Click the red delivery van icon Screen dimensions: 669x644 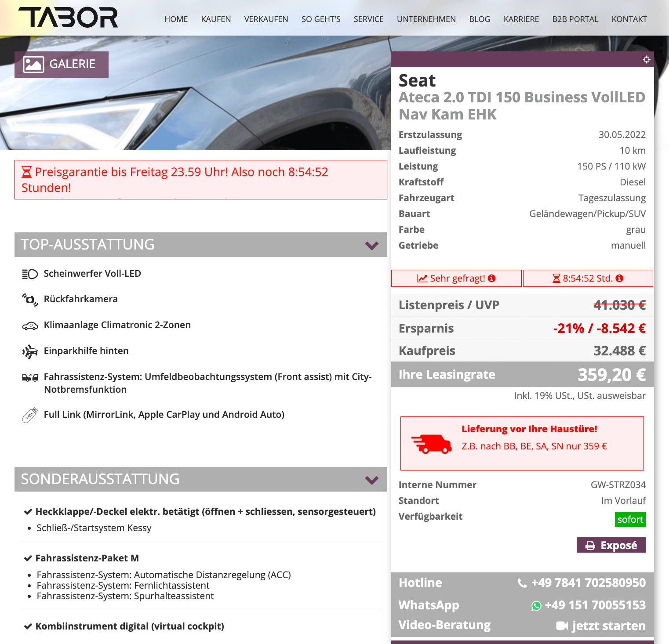(431, 444)
